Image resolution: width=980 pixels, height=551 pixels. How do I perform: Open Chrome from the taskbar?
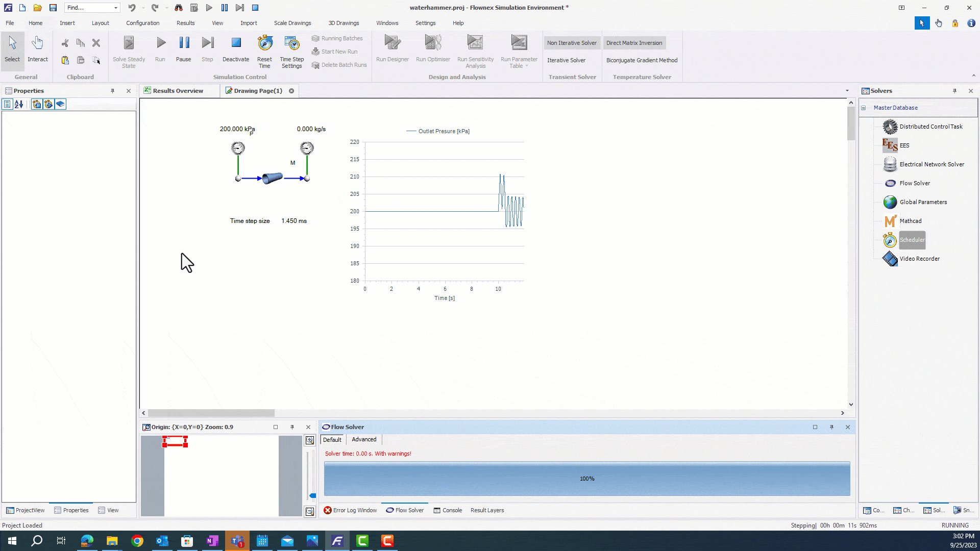click(137, 541)
